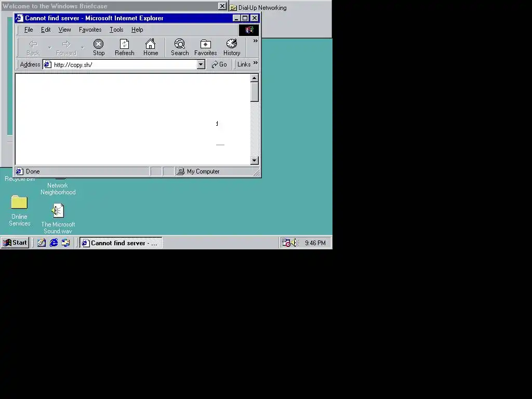The image size is (532, 399).
Task: Open the Start menu
Action: (15, 243)
